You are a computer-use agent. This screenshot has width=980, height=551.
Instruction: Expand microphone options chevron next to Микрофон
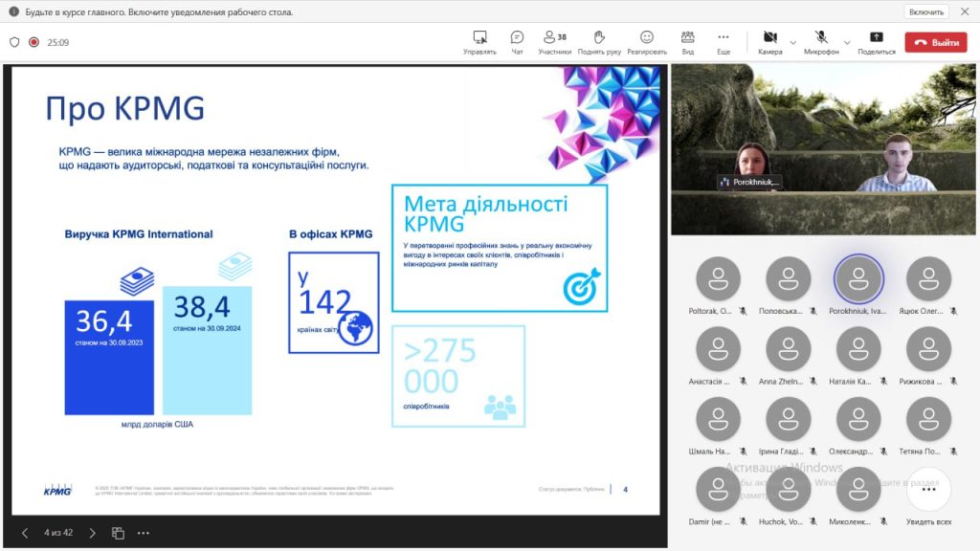[x=847, y=42]
